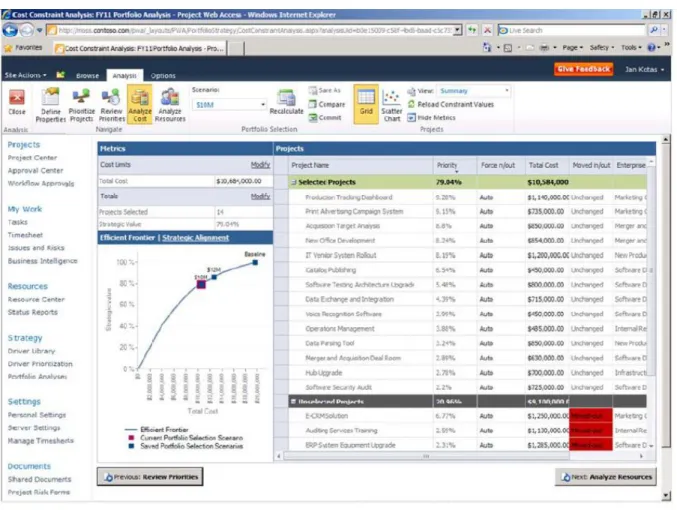Image resolution: width=677 pixels, height=510 pixels.
Task: Expand the Unselected Projects group
Action: (x=294, y=402)
